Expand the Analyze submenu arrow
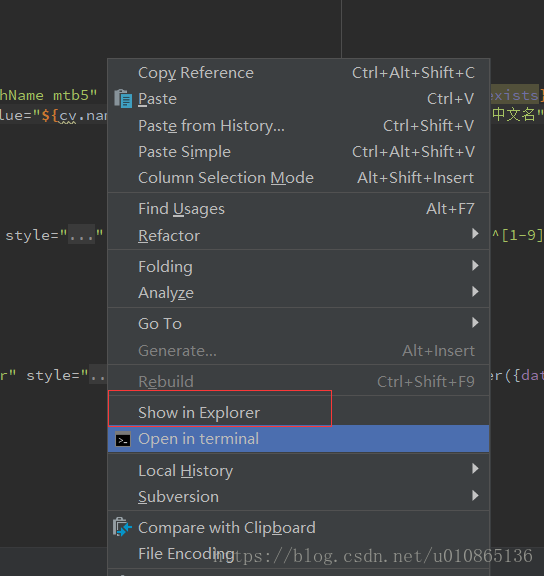 pos(475,292)
